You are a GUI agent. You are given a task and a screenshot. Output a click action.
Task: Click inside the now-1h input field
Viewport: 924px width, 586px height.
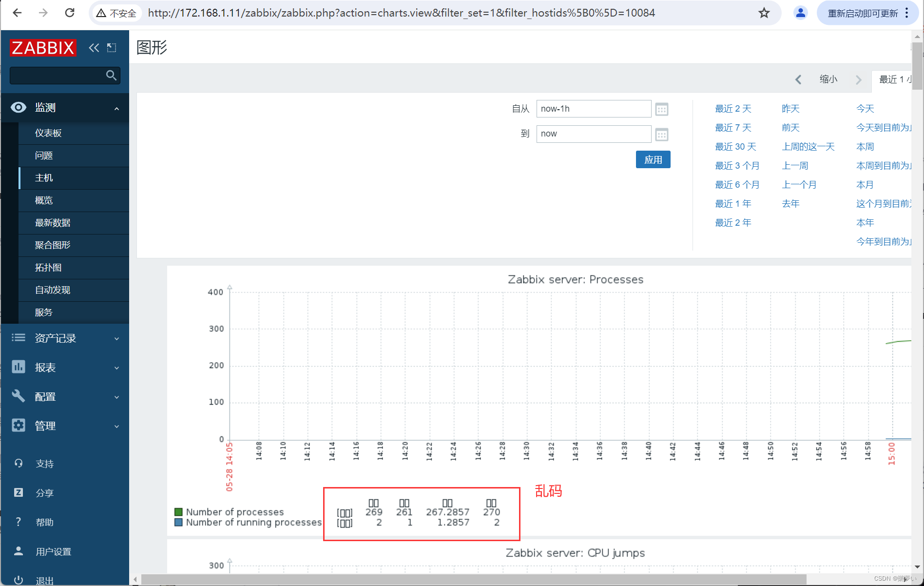(x=594, y=109)
